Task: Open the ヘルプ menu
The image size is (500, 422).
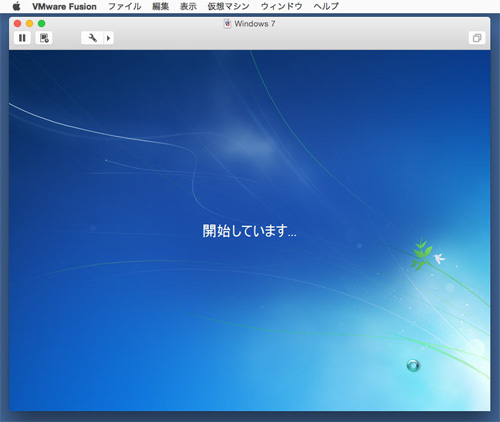Action: point(326,7)
